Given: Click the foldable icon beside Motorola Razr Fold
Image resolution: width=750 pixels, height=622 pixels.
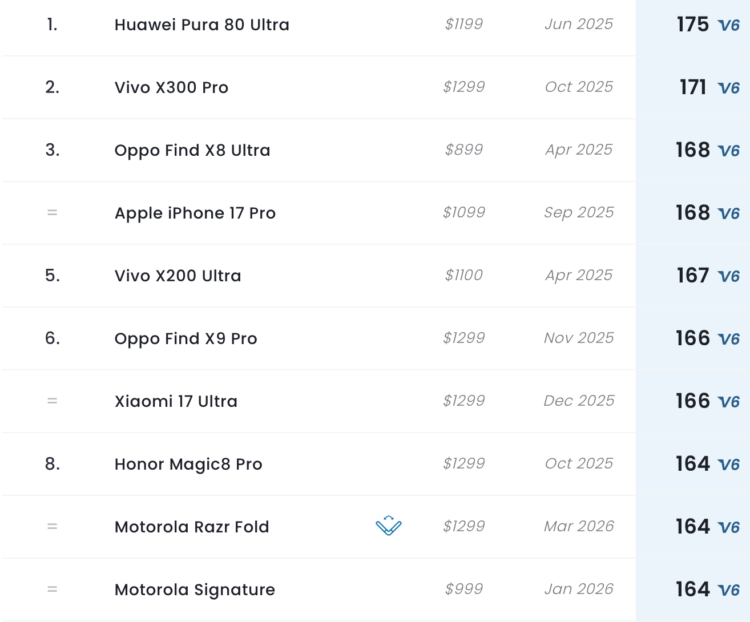Looking at the screenshot, I should (389, 526).
